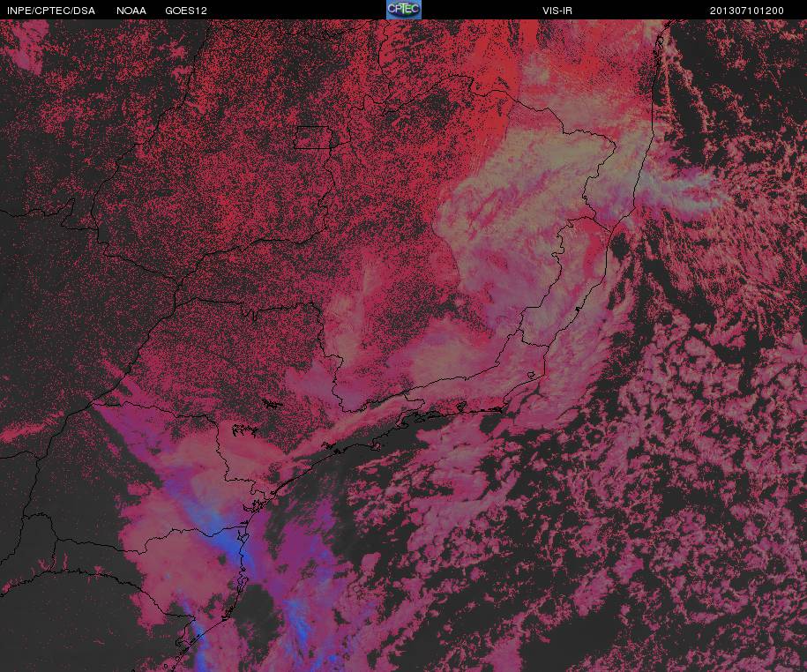Click the GOES12 satellite label
Image resolution: width=807 pixels, height=672 pixels.
click(186, 11)
